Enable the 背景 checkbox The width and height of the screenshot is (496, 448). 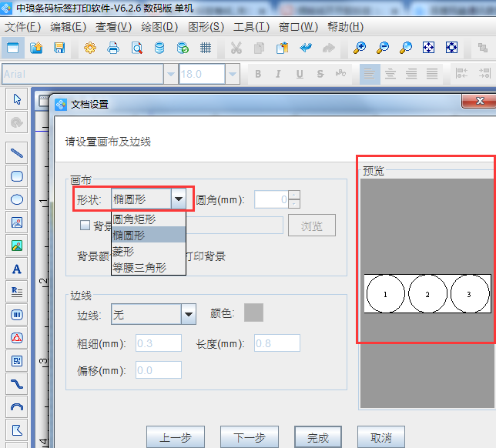coord(85,226)
